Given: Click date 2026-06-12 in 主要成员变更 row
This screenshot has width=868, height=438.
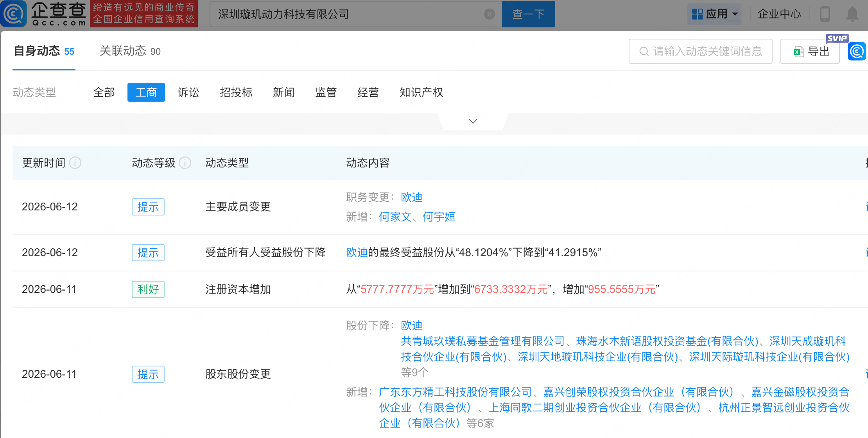Looking at the screenshot, I should (x=50, y=207).
